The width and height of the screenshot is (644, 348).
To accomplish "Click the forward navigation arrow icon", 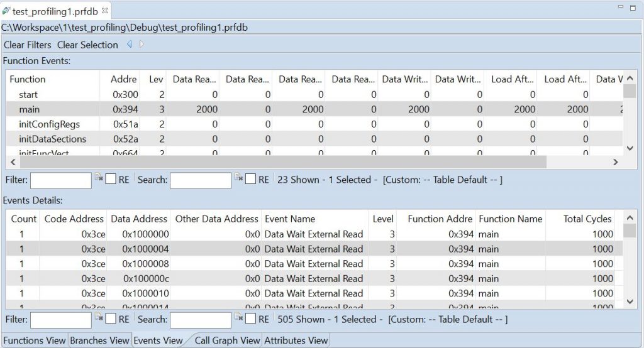I will pos(142,45).
